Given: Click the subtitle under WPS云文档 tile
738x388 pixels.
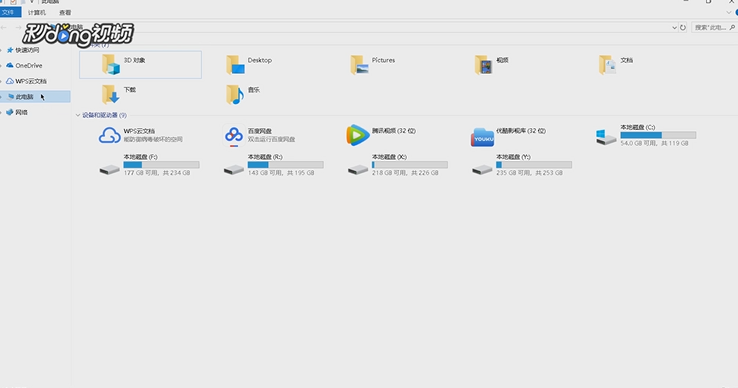Looking at the screenshot, I should [153, 139].
